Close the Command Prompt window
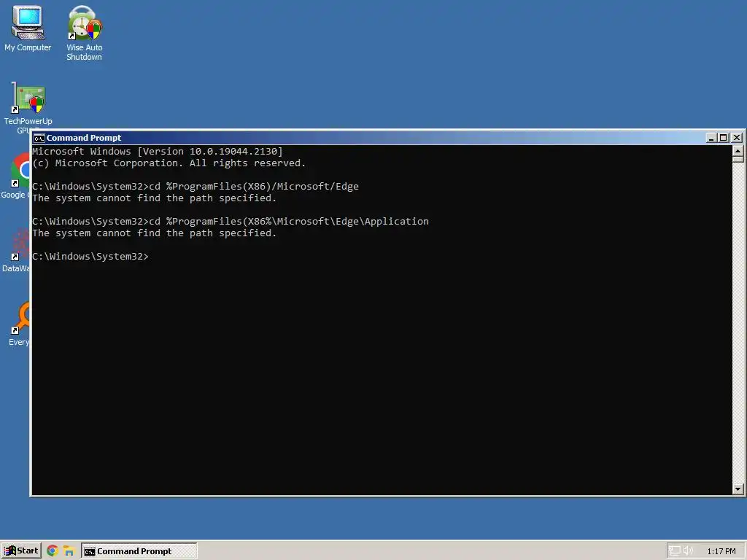 pos(737,138)
